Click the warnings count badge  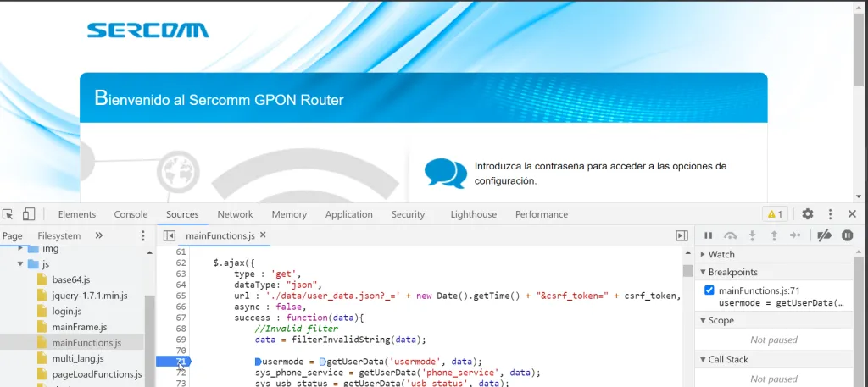tap(775, 214)
